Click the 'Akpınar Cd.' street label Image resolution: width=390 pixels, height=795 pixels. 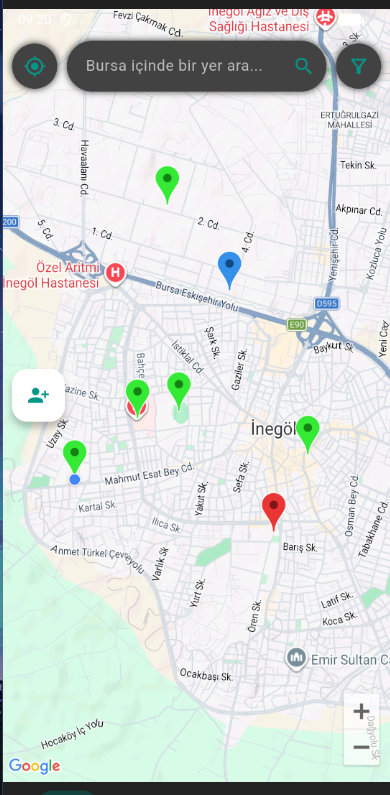[x=359, y=210]
